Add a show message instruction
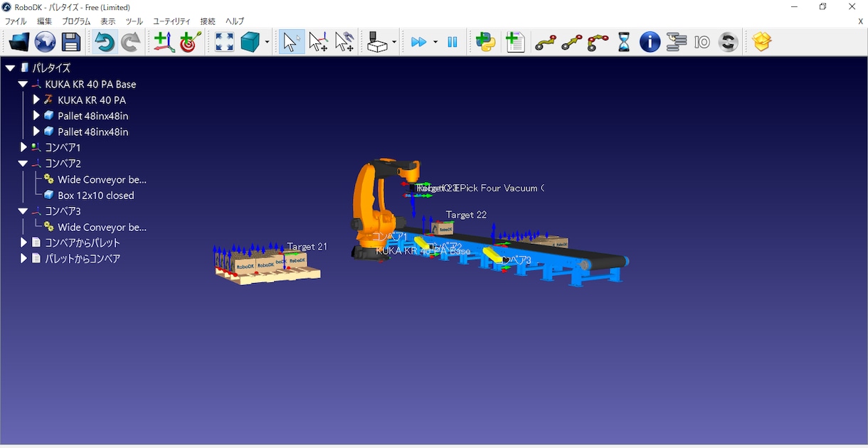Screen dimensions: 868x448 (x=650, y=42)
